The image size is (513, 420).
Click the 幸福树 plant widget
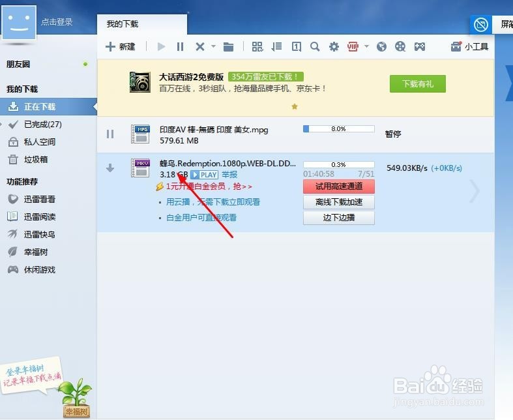pyautogui.click(x=76, y=398)
